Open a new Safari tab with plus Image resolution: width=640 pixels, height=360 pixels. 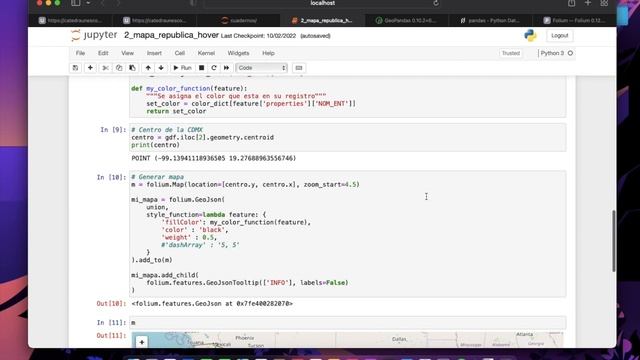(588, 3)
